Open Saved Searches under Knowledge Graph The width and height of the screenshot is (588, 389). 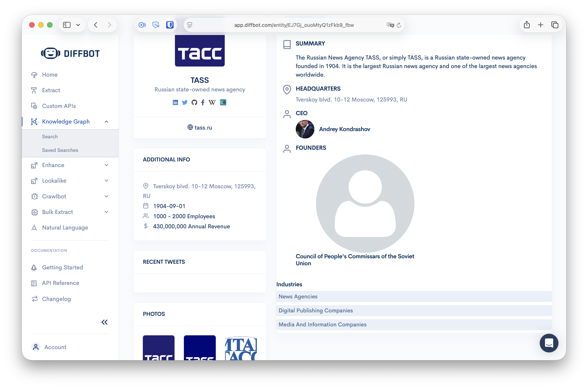coord(60,150)
